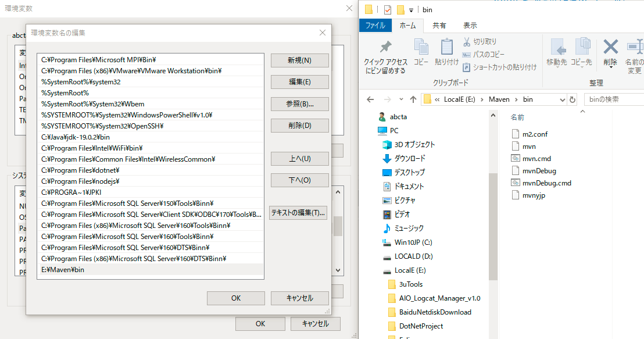Go up one folder level in Explorer
The width and height of the screenshot is (644, 339).
pos(413,99)
